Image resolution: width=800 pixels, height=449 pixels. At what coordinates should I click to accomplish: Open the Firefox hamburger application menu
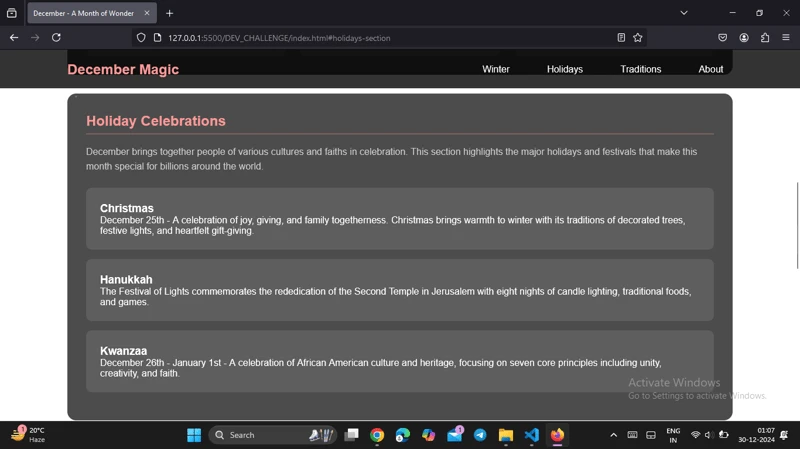pyautogui.click(x=786, y=38)
